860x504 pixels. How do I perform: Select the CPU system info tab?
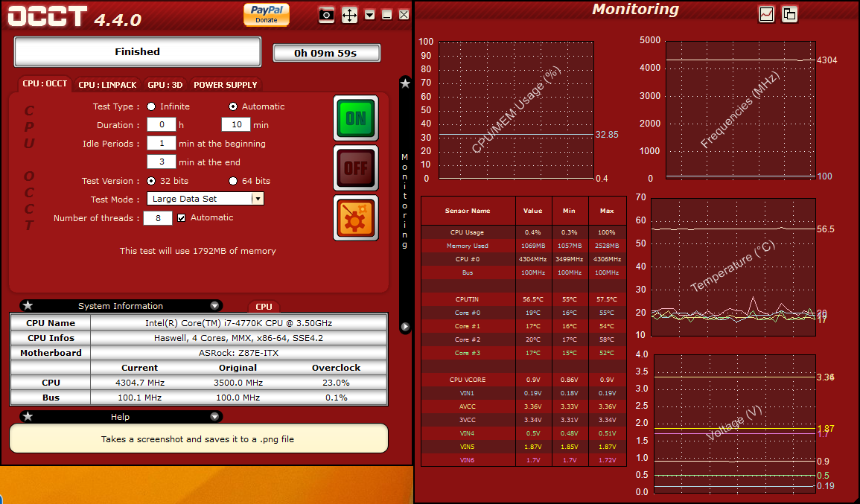tap(264, 307)
